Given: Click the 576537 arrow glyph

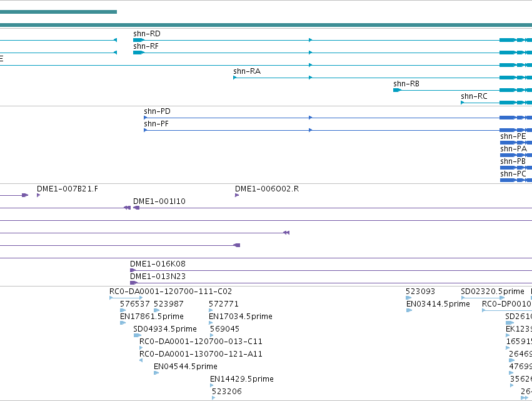Looking at the screenshot, I should tap(123, 310).
